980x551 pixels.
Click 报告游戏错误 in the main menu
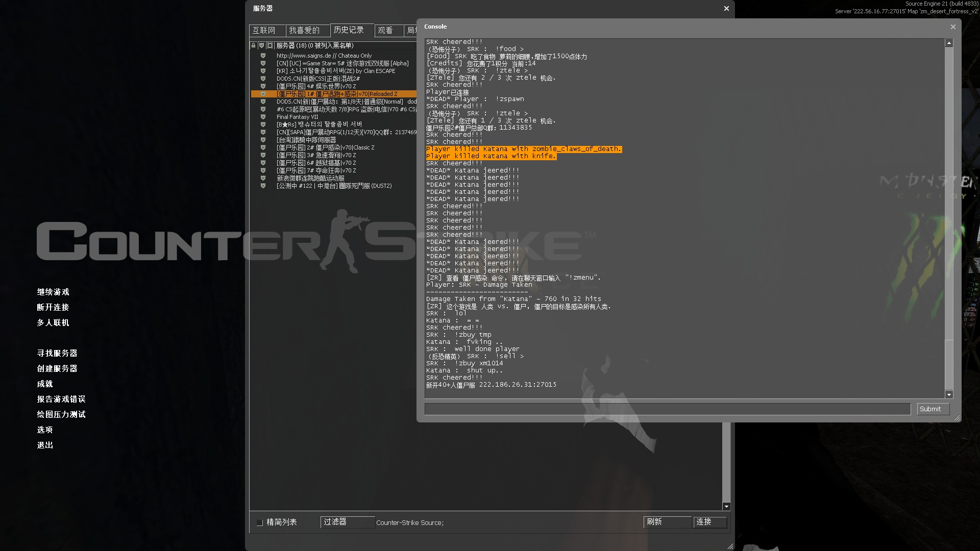(x=61, y=399)
